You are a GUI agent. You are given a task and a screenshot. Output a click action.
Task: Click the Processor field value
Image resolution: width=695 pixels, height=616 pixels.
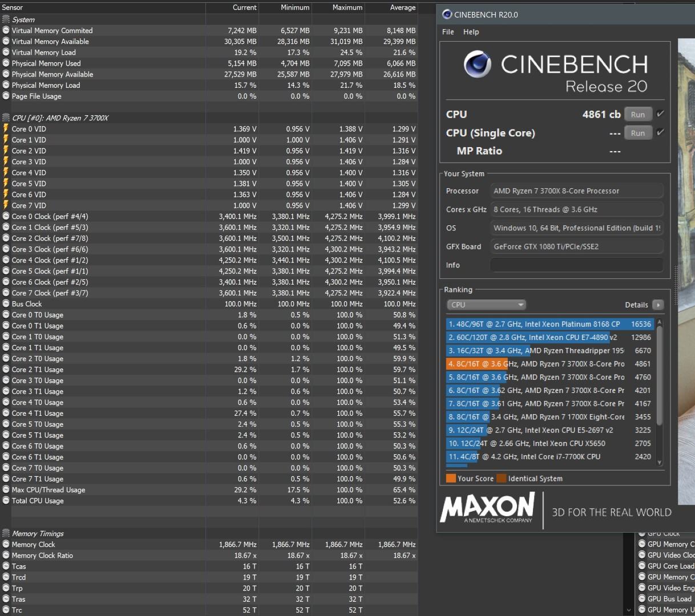pyautogui.click(x=577, y=191)
